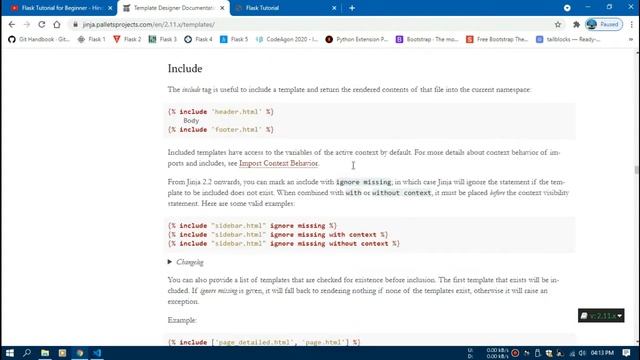This screenshot has height=360, width=640.
Task: Open the tailblocks bookmark
Action: pyautogui.click(x=568, y=39)
